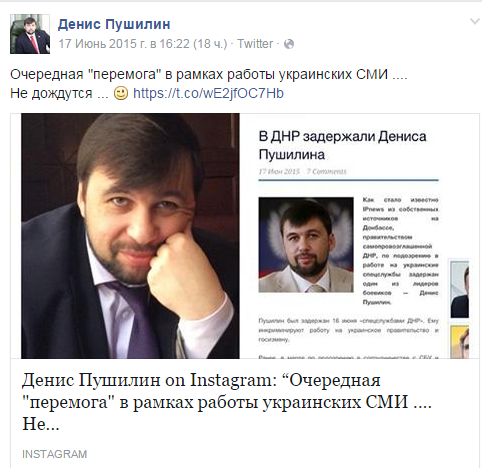Open the Денис Пушилин author name link
482x468 pixels.
[114, 24]
